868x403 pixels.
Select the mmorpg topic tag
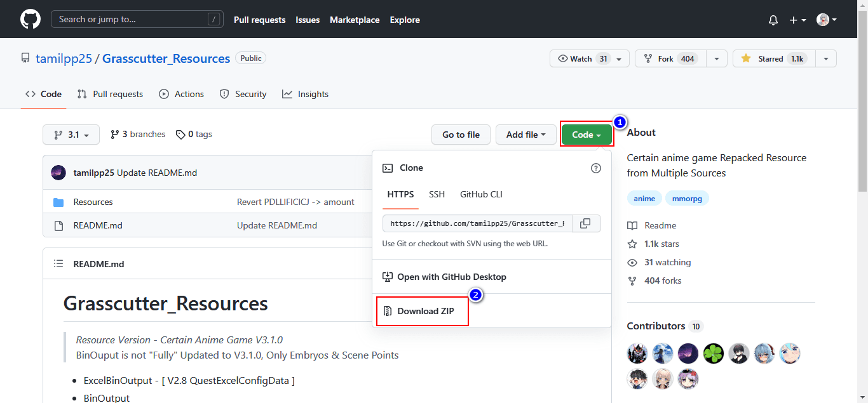pos(687,199)
